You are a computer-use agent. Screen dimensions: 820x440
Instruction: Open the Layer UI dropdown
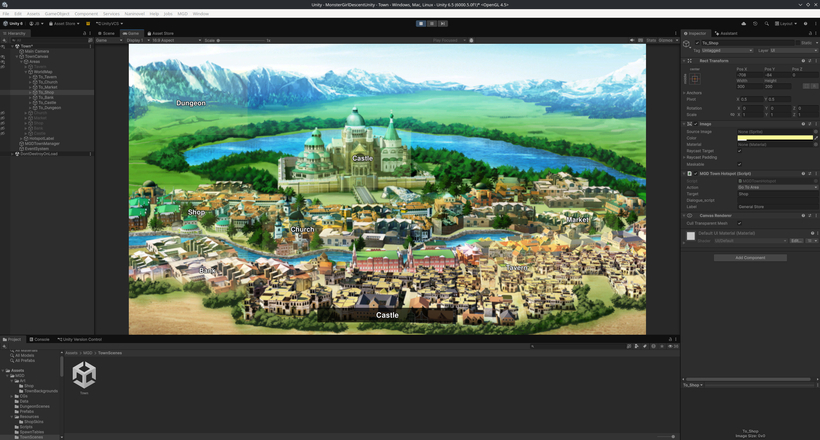[x=793, y=51]
